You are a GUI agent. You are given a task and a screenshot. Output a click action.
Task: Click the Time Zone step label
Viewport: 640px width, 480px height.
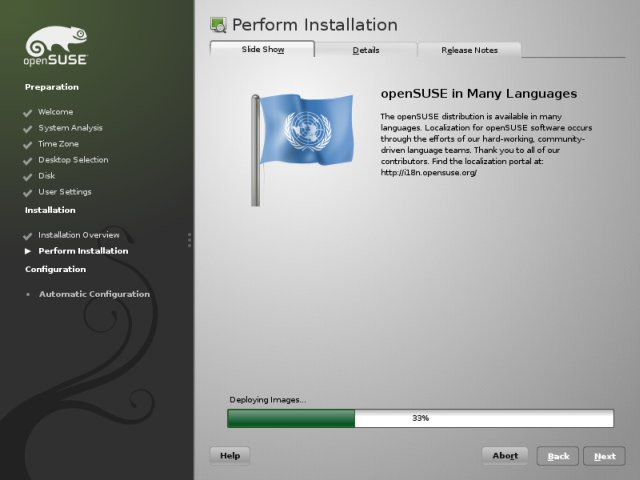point(58,144)
